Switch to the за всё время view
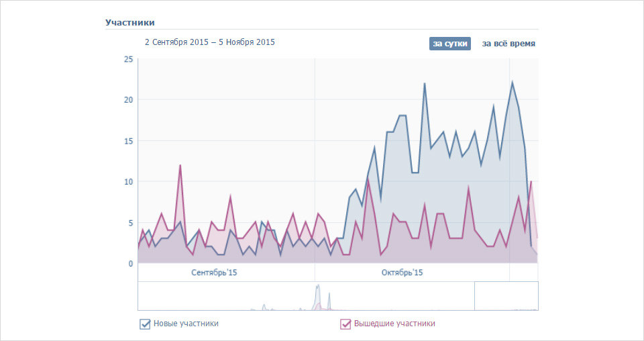This screenshot has width=644, height=341. click(508, 44)
